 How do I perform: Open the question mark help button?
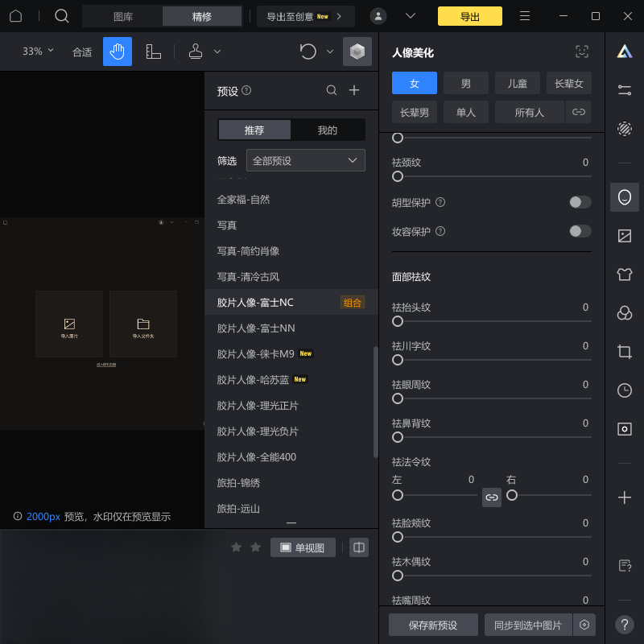[x=625, y=625]
